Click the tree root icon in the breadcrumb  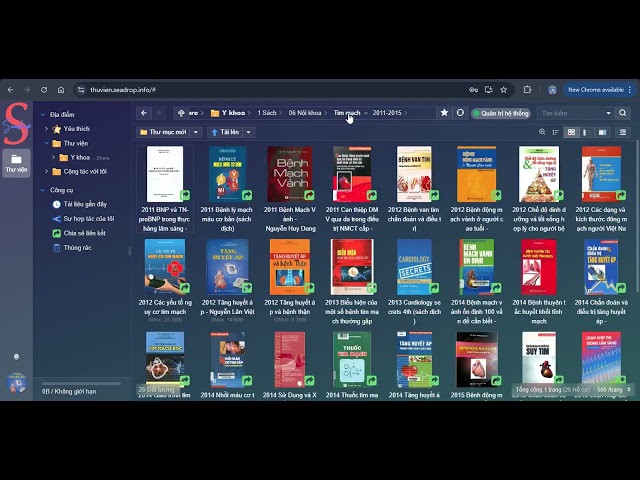tap(181, 113)
